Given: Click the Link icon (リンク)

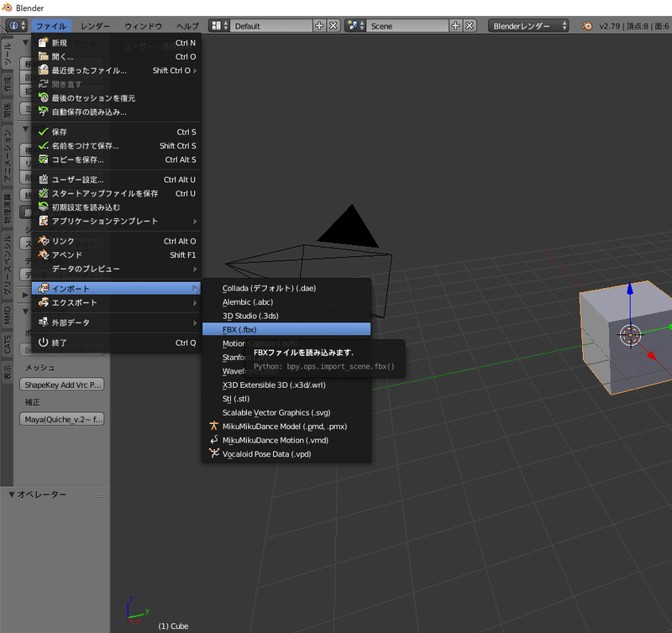Looking at the screenshot, I should pos(43,241).
